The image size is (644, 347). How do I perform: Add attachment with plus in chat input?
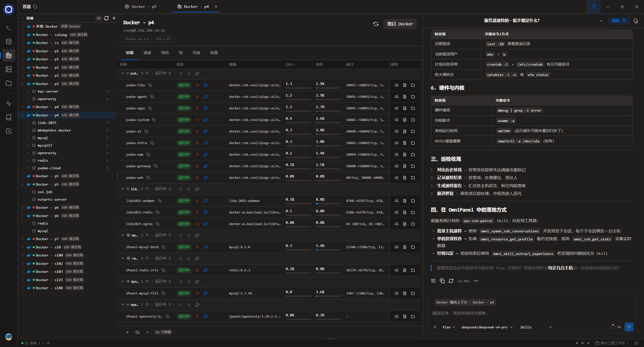[x=435, y=327]
